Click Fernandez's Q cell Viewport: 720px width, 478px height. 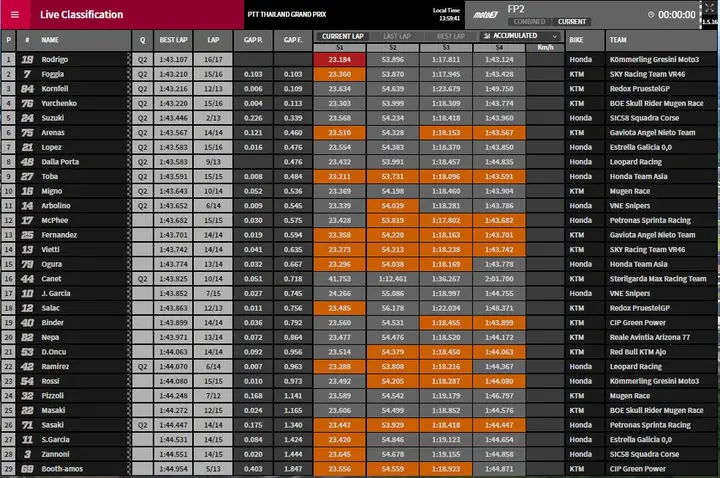point(142,235)
